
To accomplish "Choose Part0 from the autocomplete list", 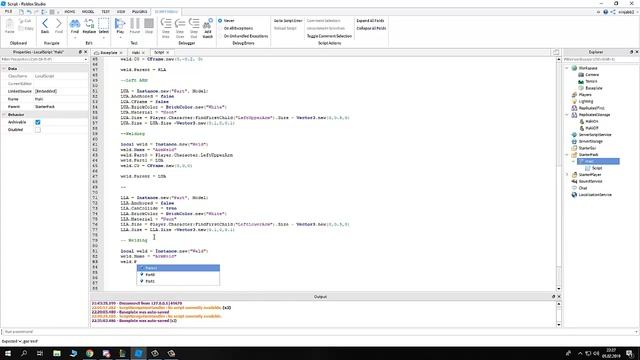I will (x=178, y=275).
